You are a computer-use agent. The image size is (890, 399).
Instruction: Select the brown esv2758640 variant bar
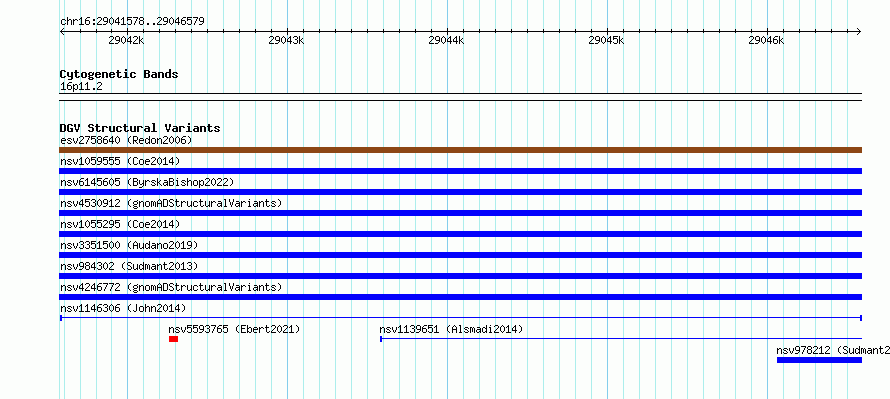[x=460, y=150]
